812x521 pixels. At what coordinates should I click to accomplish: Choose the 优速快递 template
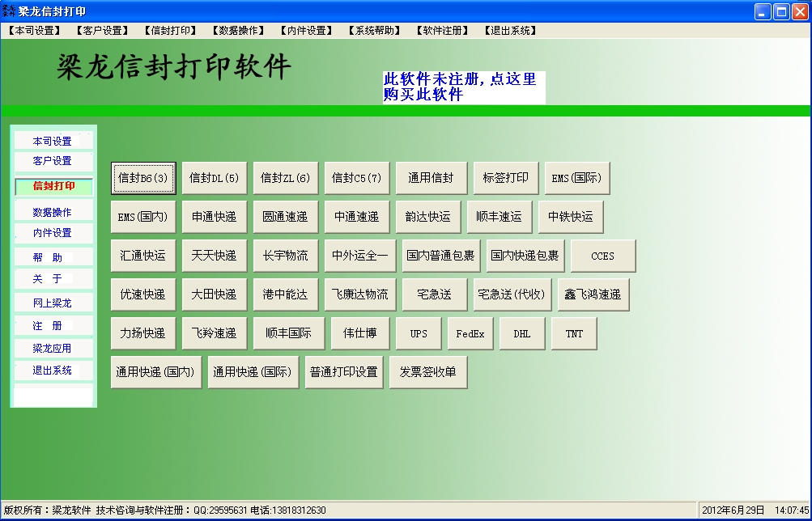pyautogui.click(x=143, y=294)
